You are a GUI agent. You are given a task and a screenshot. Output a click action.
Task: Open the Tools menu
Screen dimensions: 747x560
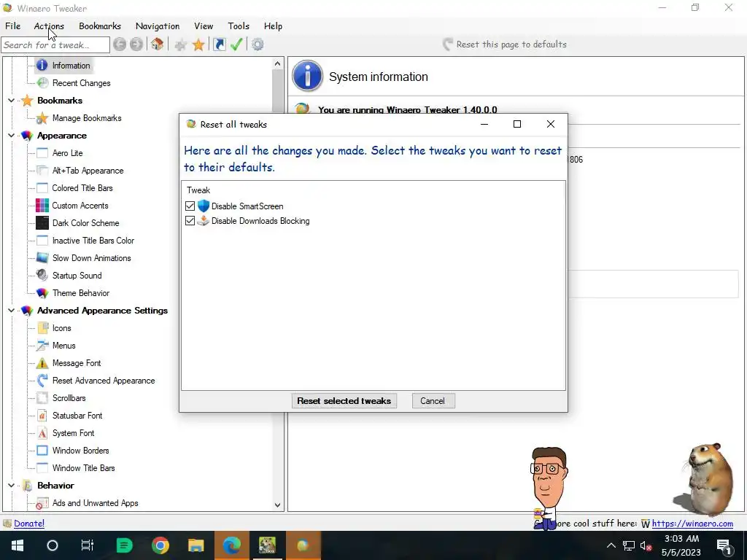coord(239,26)
